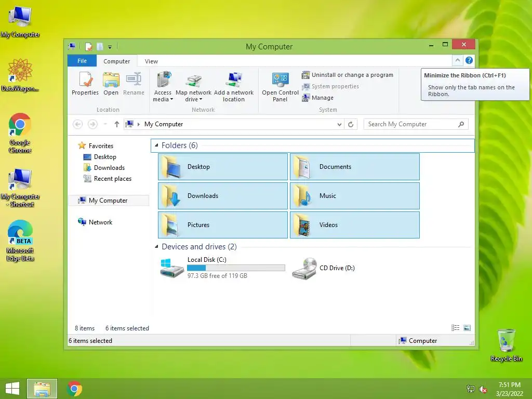Minimize the Ribbon with chevron button
532x399 pixels.
(x=457, y=60)
